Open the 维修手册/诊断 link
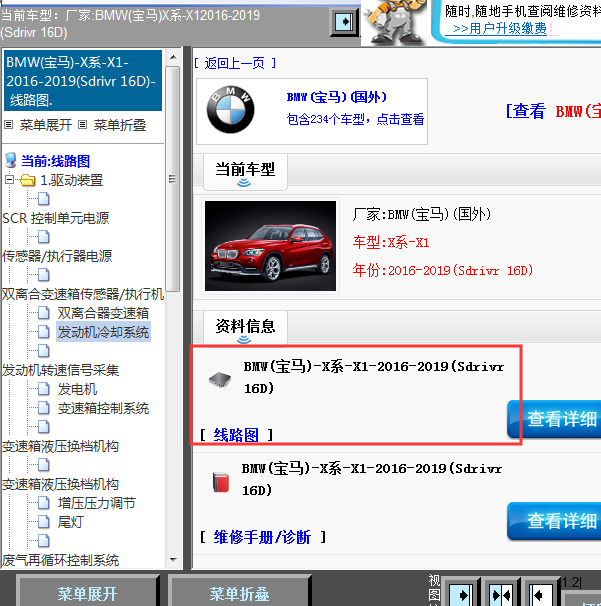Screen dimensions: 601x606 point(262,537)
